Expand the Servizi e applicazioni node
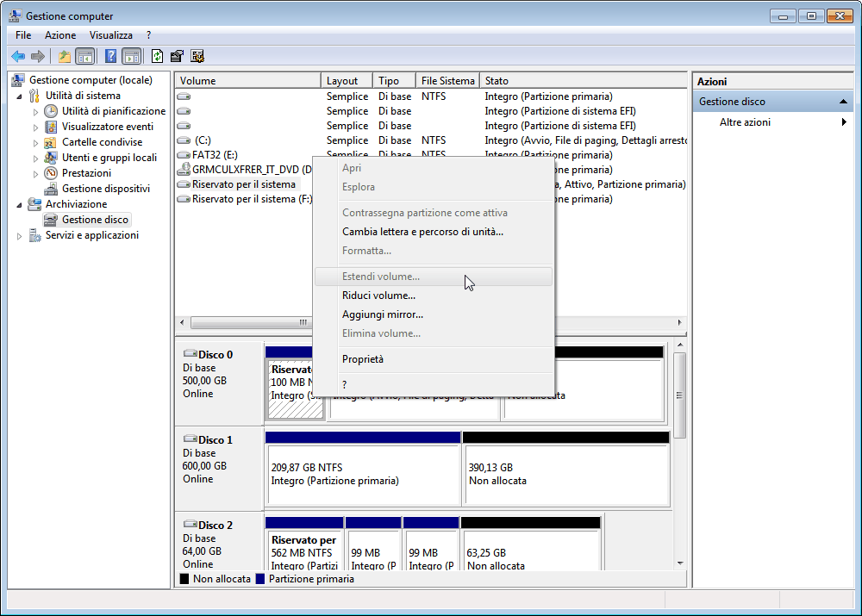 [21, 236]
